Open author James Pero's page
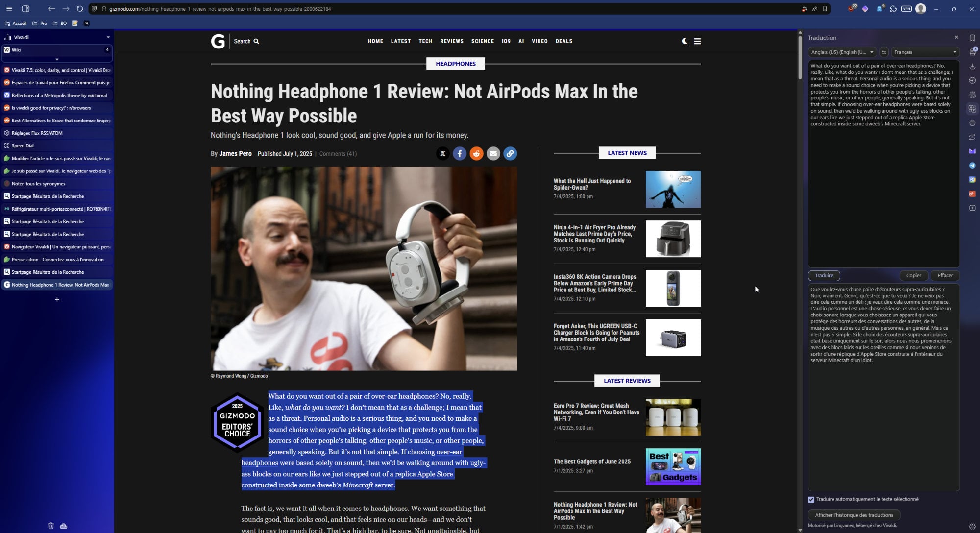The height and width of the screenshot is (533, 980). (235, 153)
